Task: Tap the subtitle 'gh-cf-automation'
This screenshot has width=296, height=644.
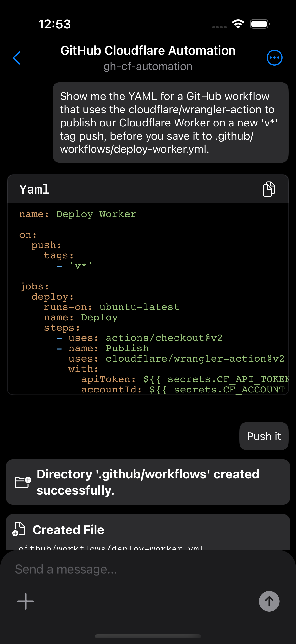Action: [148, 66]
